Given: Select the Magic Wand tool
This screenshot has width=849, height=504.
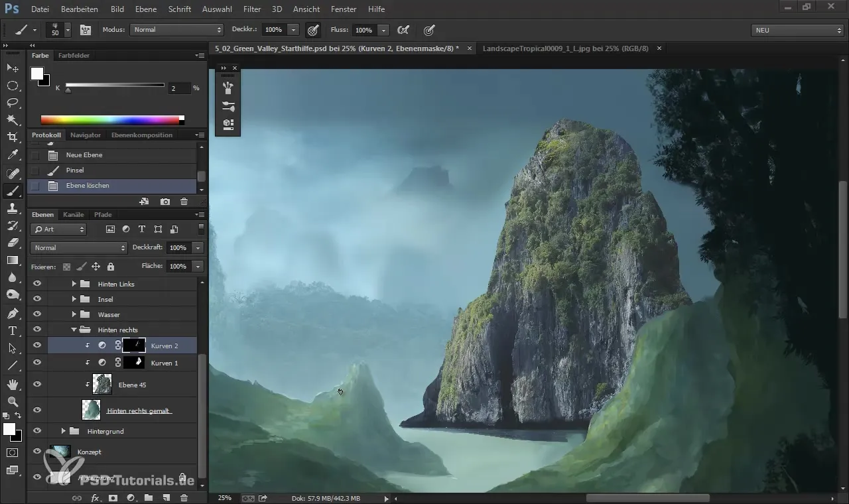Looking at the screenshot, I should click(x=12, y=120).
